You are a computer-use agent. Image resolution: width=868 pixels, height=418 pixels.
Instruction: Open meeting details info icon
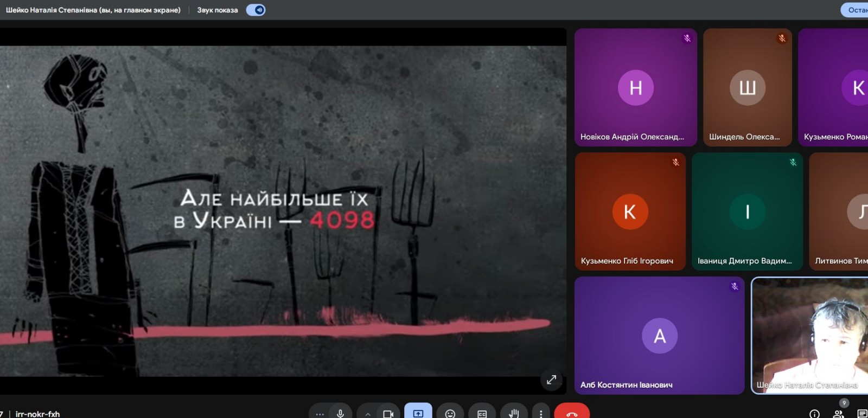[814, 414]
